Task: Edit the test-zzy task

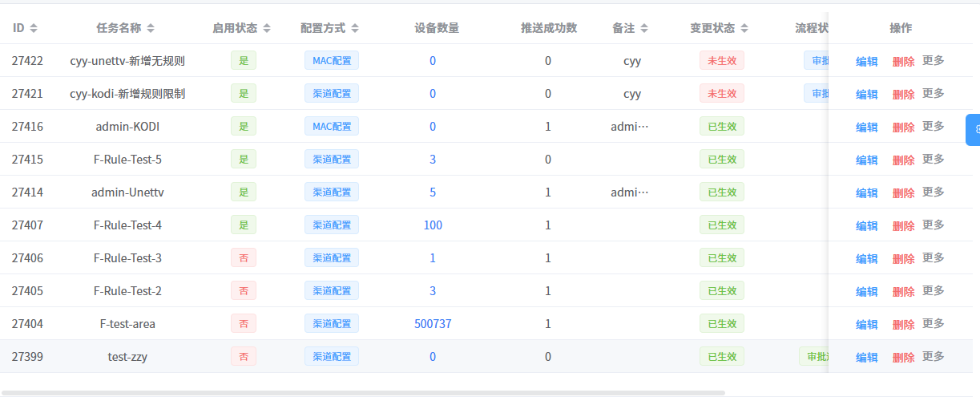Action: pos(867,357)
